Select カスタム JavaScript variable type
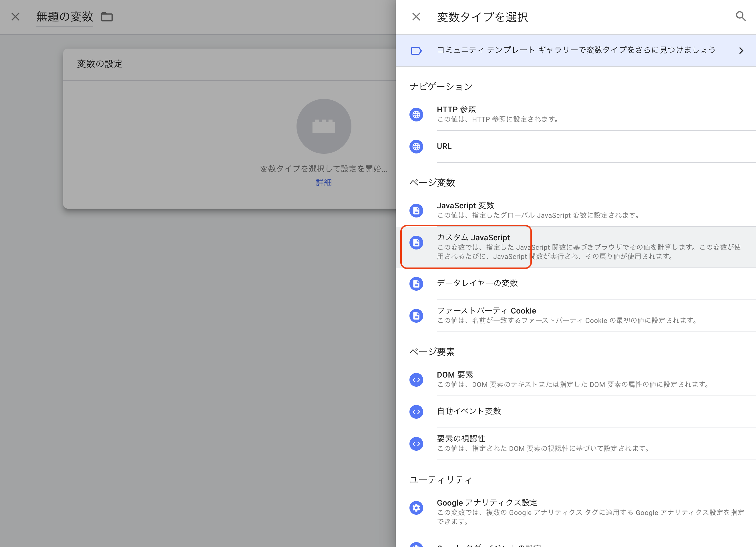The image size is (756, 547). (x=473, y=238)
